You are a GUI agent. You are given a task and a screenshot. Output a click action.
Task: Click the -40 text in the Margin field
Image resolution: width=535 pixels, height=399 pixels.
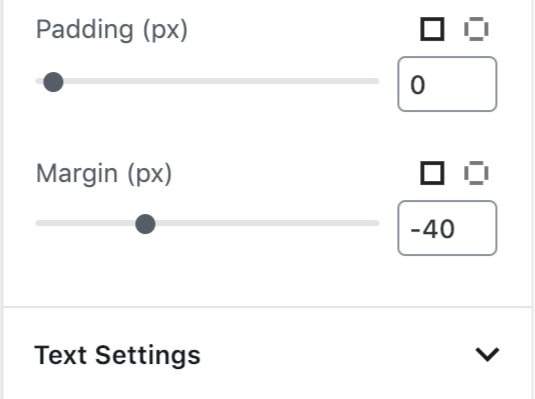tap(432, 229)
